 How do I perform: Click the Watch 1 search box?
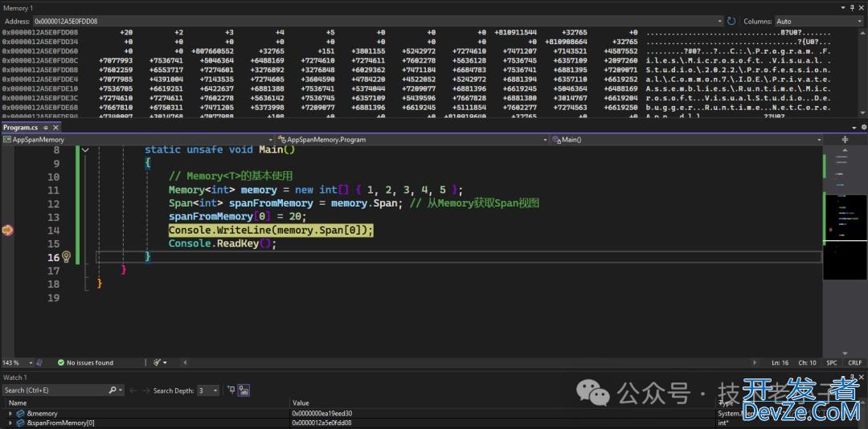(x=55, y=390)
